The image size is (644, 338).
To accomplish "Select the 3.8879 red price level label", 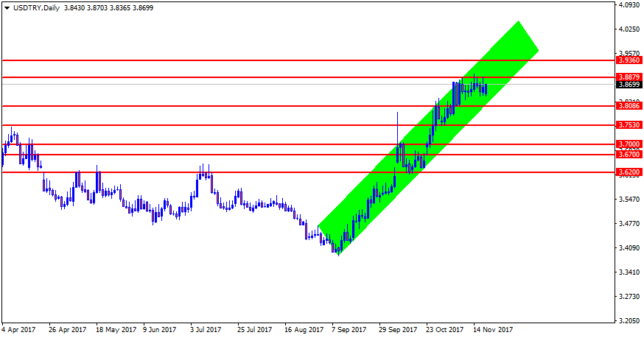I will pos(629,77).
